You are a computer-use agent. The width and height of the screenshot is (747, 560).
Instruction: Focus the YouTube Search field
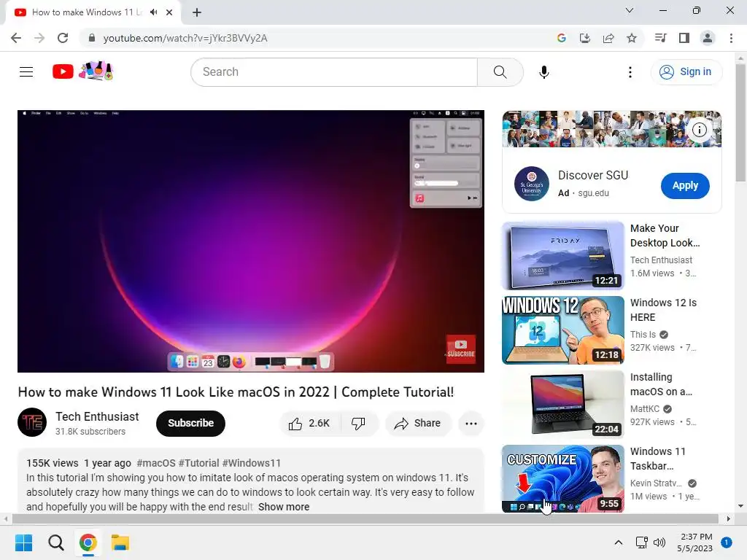pyautogui.click(x=334, y=72)
